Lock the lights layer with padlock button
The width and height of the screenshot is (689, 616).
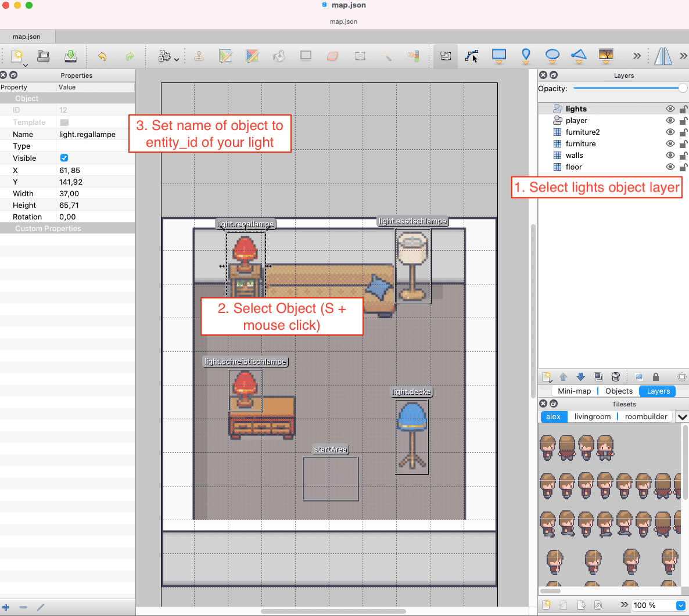click(684, 108)
